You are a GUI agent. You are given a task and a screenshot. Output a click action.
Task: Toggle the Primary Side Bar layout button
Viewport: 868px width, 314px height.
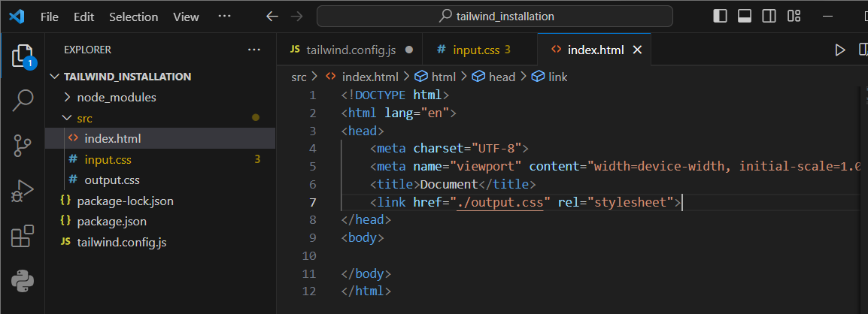(x=720, y=17)
